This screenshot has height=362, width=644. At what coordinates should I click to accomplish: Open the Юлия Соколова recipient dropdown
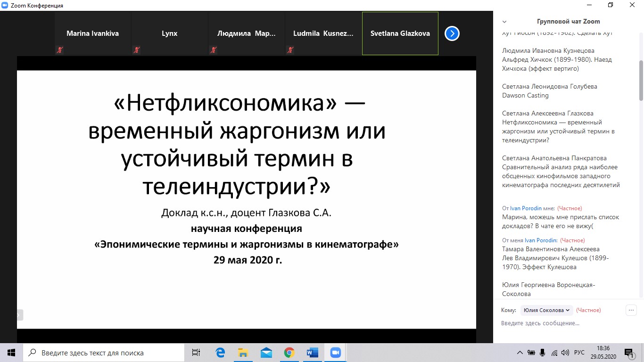click(x=546, y=310)
